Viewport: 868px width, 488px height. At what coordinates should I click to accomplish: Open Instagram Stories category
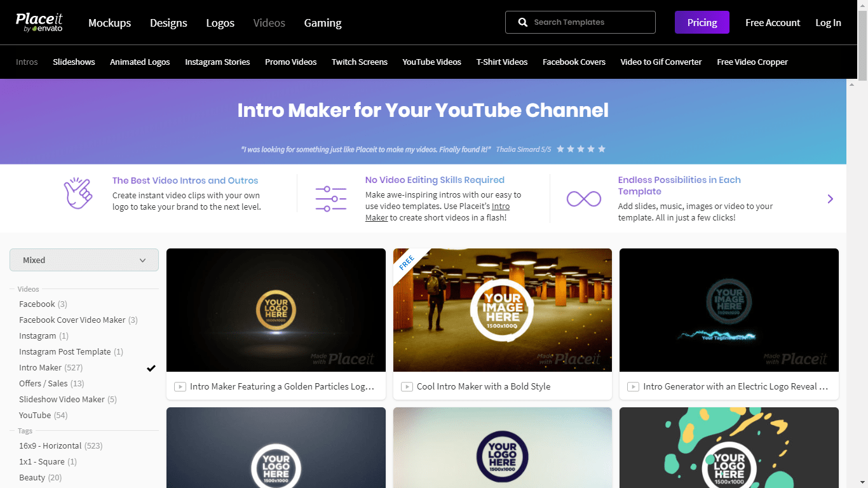click(x=217, y=62)
